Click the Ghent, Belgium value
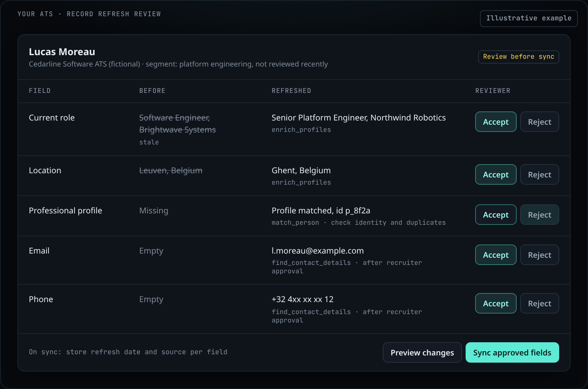Image resolution: width=588 pixels, height=389 pixels. (x=301, y=170)
